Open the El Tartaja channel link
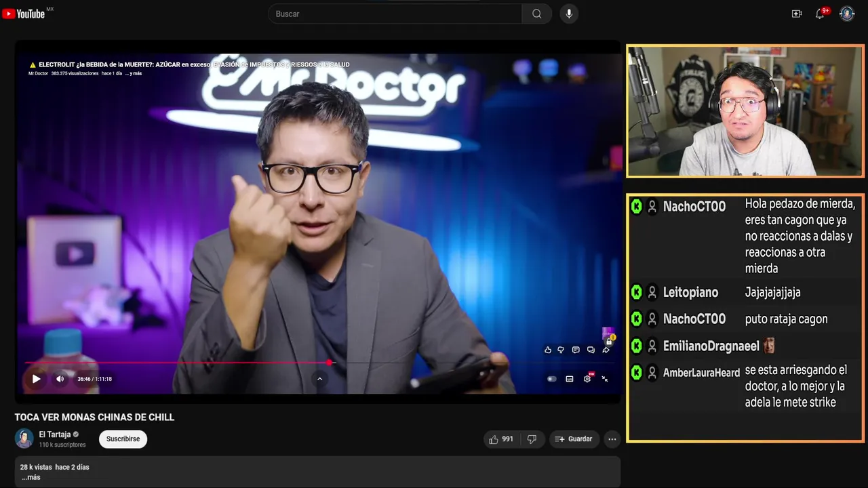Screen dimensions: 868x488 55,434
